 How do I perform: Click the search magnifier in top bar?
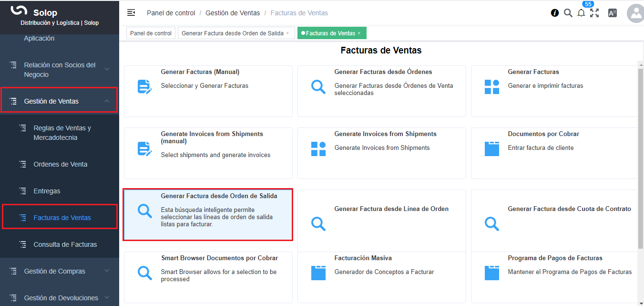click(x=568, y=13)
